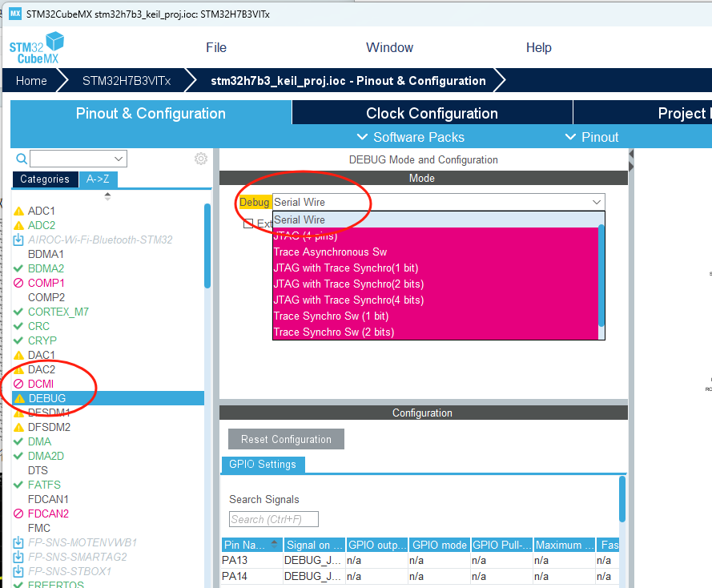
Task: Click the STM32H7B3VITx breadcrumb
Action: pyautogui.click(x=127, y=81)
